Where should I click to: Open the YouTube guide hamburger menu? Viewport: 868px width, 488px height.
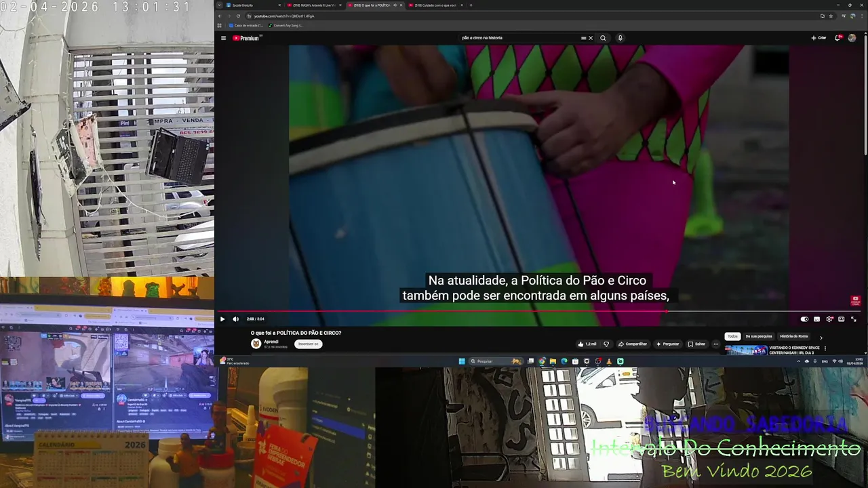(x=223, y=38)
